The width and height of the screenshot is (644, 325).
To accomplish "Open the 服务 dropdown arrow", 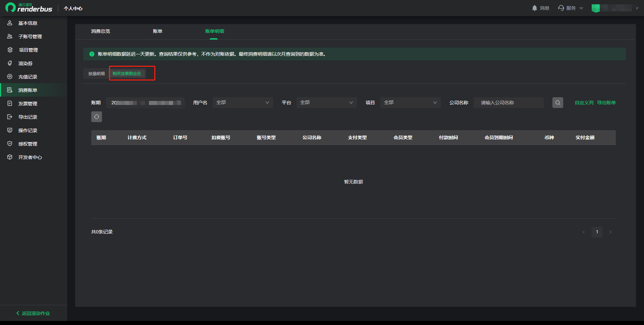I will click(581, 8).
